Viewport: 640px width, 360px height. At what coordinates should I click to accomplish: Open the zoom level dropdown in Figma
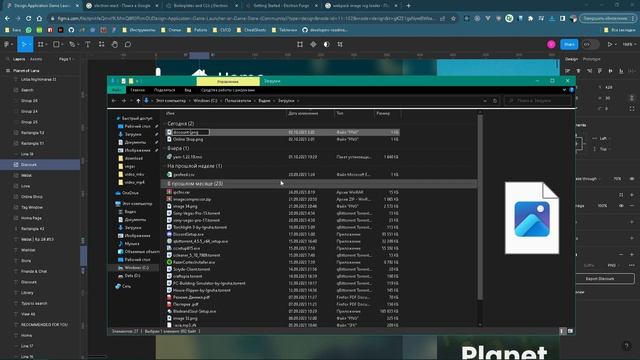pyautogui.click(x=629, y=44)
